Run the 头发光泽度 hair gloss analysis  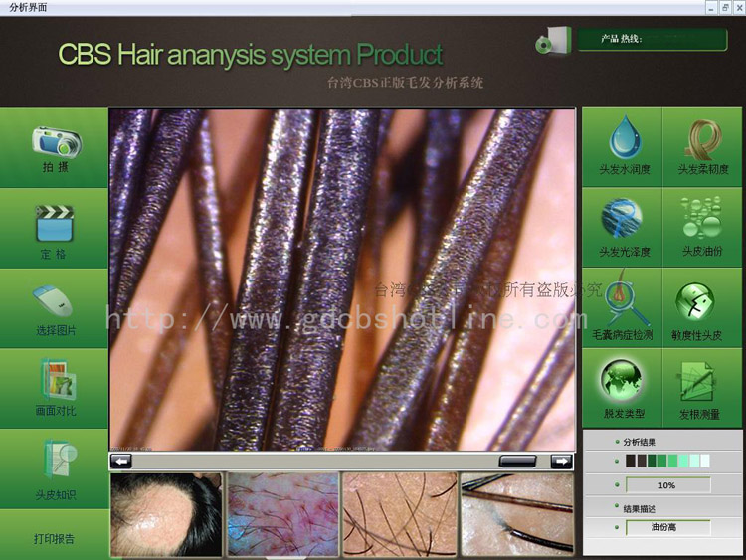[622, 219]
